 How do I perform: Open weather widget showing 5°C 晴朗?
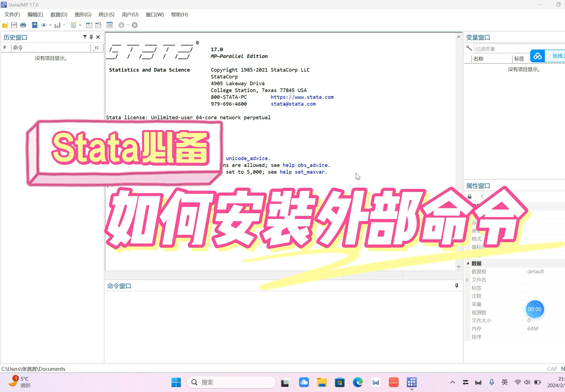coord(20,382)
